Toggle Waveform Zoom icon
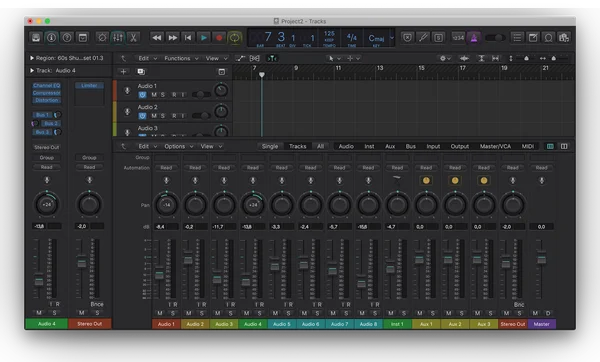Image resolution: width=600 pixels, height=362 pixels. [464, 58]
